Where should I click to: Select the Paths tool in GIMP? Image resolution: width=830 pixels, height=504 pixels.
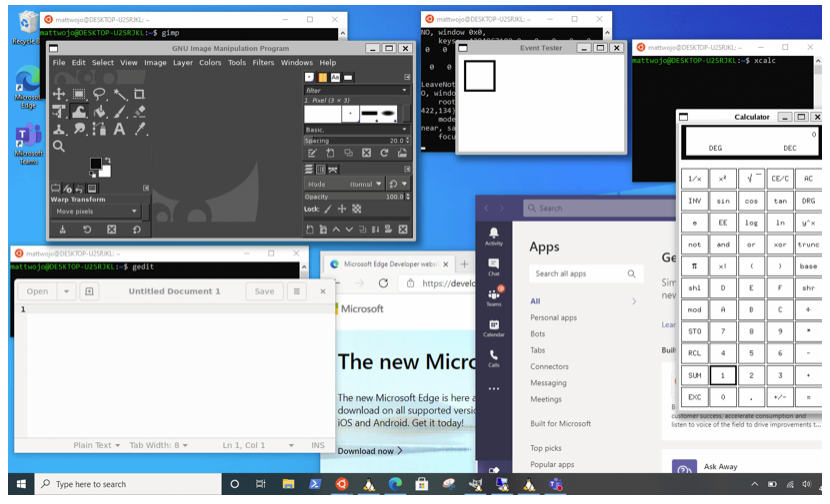coord(99,129)
